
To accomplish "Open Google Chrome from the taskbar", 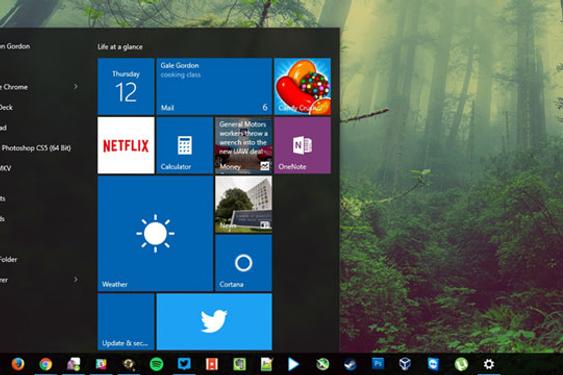I will [46, 364].
